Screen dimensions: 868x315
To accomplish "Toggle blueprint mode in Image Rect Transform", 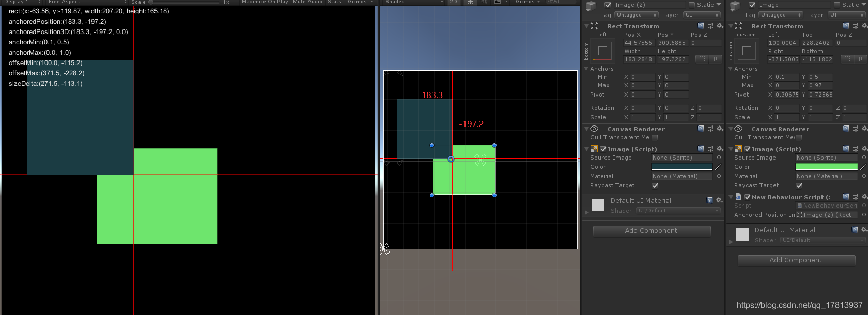I will [x=847, y=59].
